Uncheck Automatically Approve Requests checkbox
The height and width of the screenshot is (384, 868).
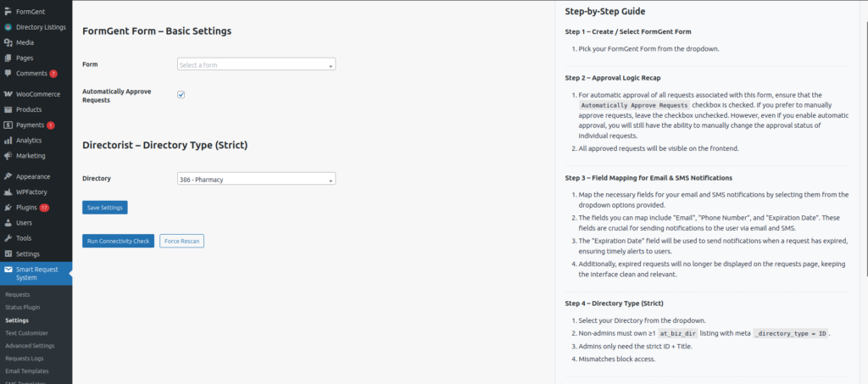[x=181, y=94]
